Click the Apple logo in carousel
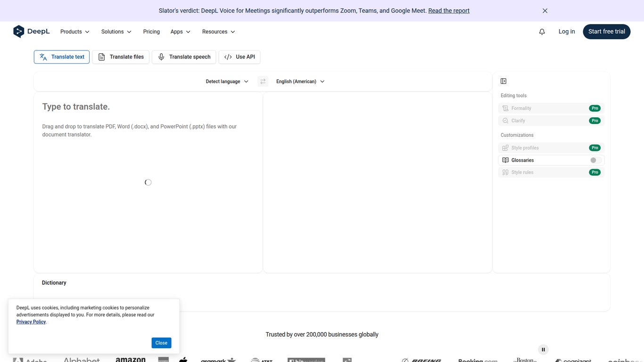This screenshot has width=644, height=362. [183, 360]
